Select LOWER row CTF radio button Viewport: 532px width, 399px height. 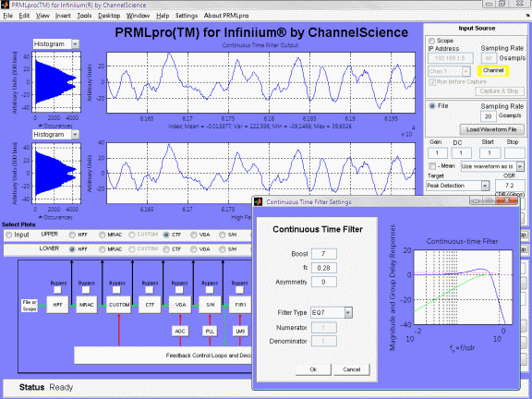coord(166,249)
